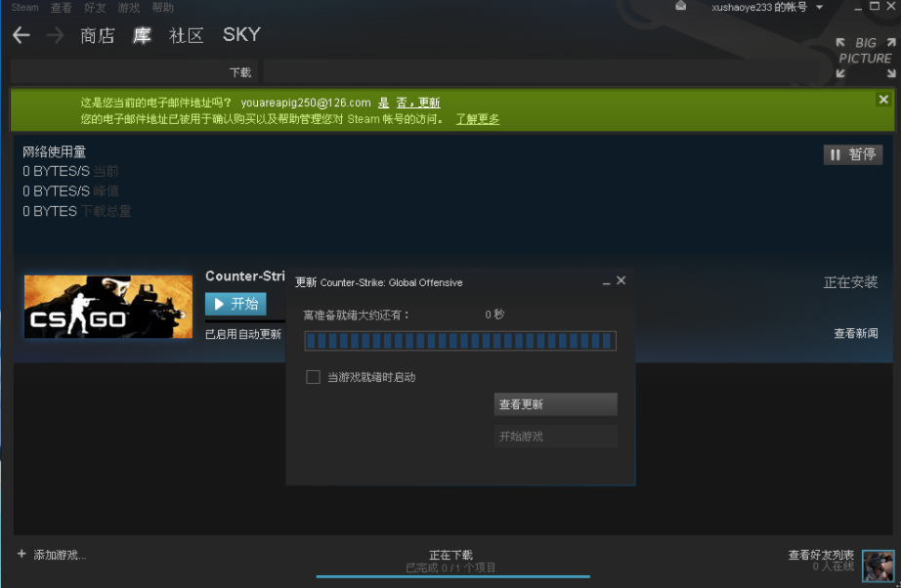Image resolution: width=901 pixels, height=588 pixels.
Task: Open 查看新闻 for CS:GO
Action: pos(856,334)
